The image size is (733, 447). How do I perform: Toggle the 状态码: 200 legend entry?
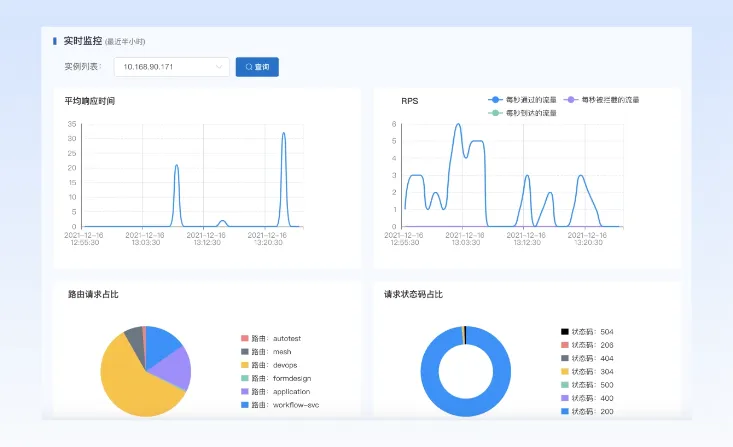[x=587, y=411]
